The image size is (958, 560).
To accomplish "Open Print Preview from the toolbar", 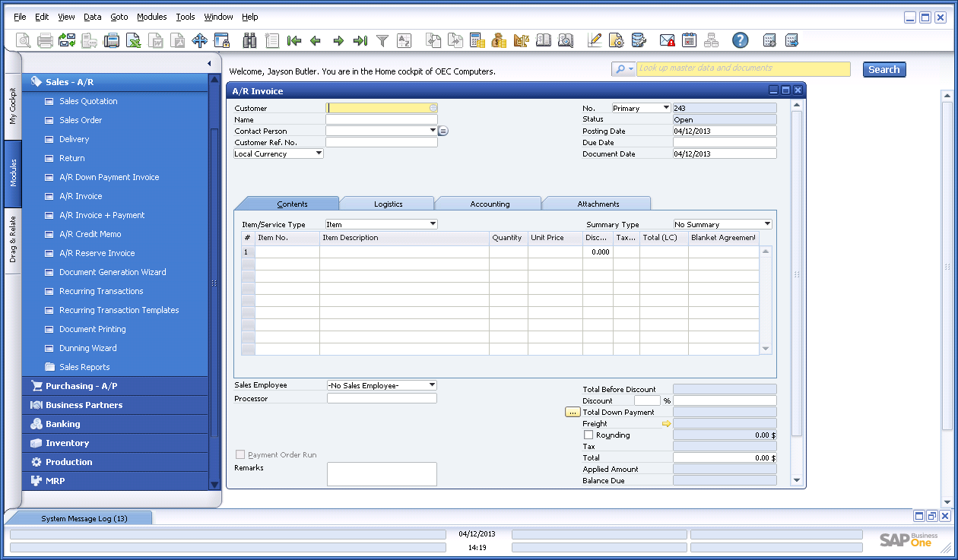I will 23,40.
